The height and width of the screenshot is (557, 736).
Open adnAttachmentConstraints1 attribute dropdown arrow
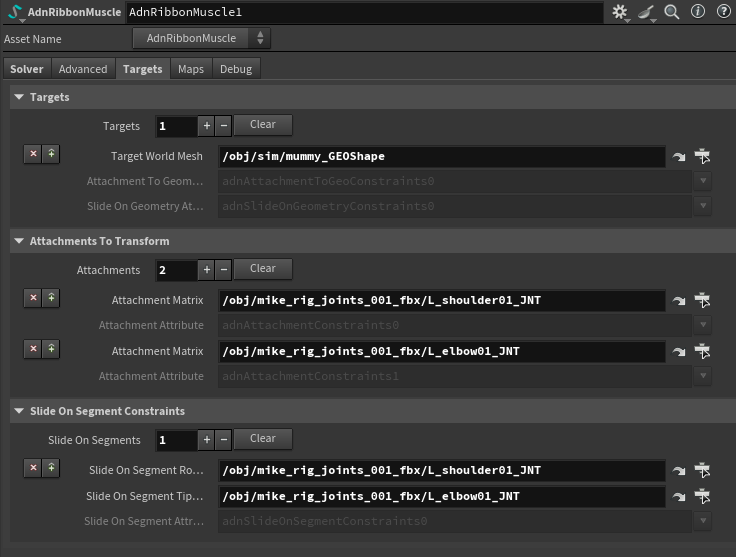(703, 375)
